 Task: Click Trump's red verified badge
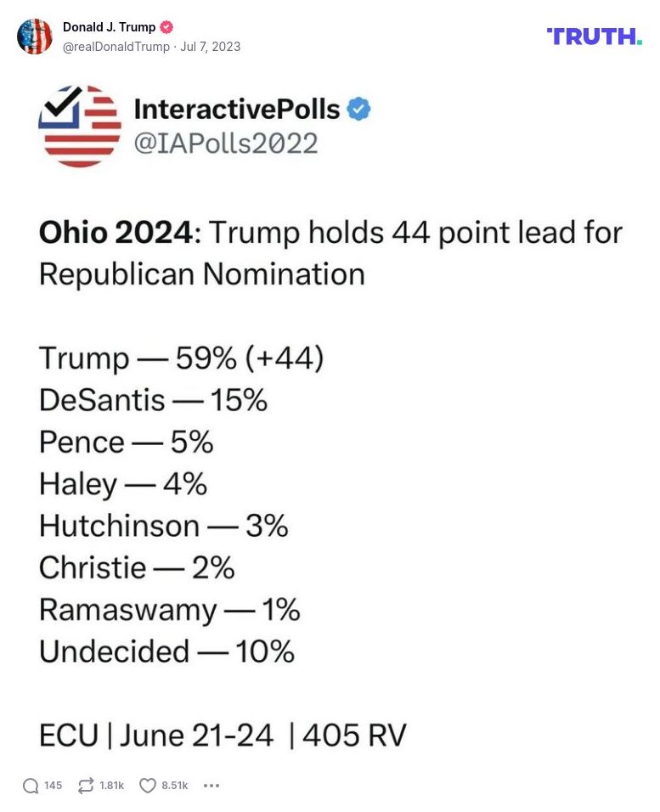pos(166,26)
